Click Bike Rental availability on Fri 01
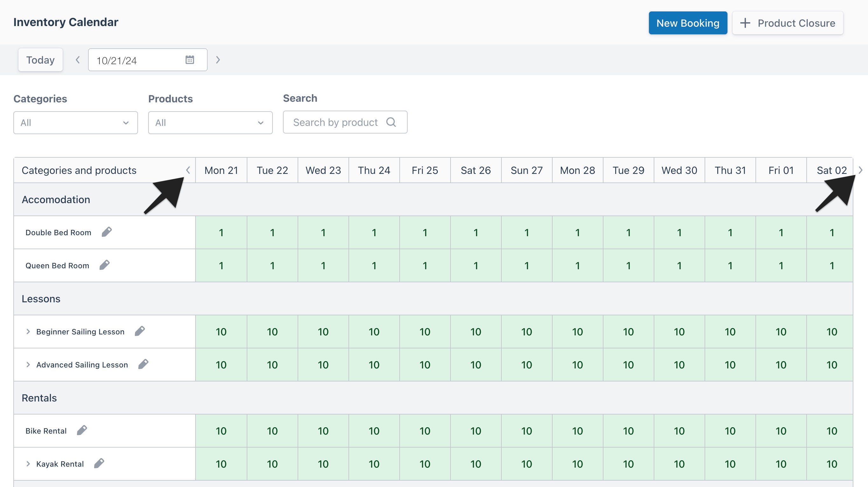Image resolution: width=868 pixels, height=487 pixels. [781, 431]
